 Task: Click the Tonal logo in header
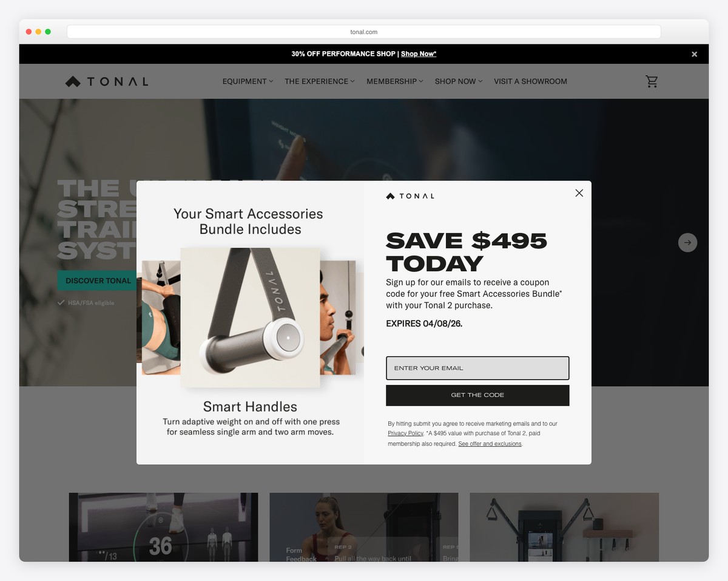coord(107,81)
